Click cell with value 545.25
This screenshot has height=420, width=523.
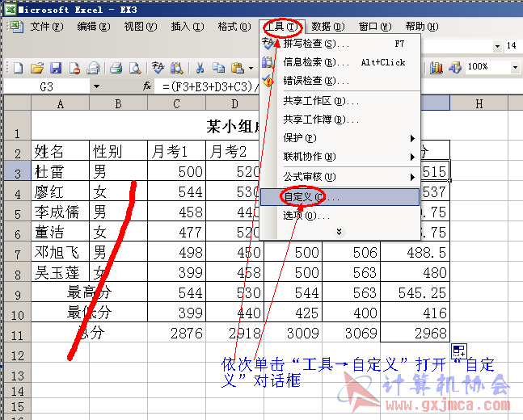(415, 292)
